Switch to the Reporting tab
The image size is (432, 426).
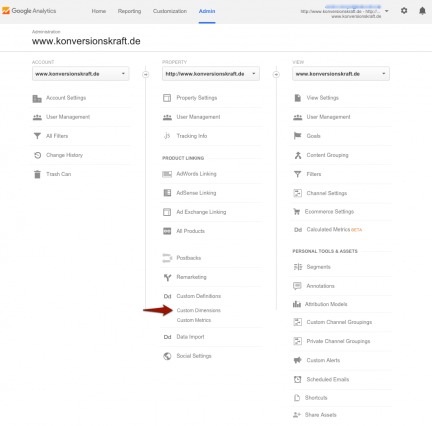pyautogui.click(x=129, y=11)
